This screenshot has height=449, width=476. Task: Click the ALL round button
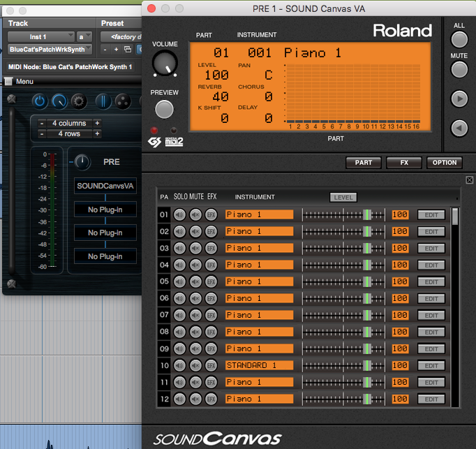click(x=459, y=40)
